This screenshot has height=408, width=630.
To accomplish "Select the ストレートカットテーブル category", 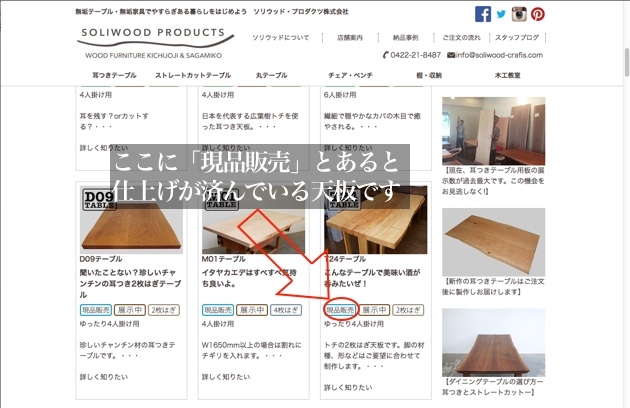I will click(193, 75).
